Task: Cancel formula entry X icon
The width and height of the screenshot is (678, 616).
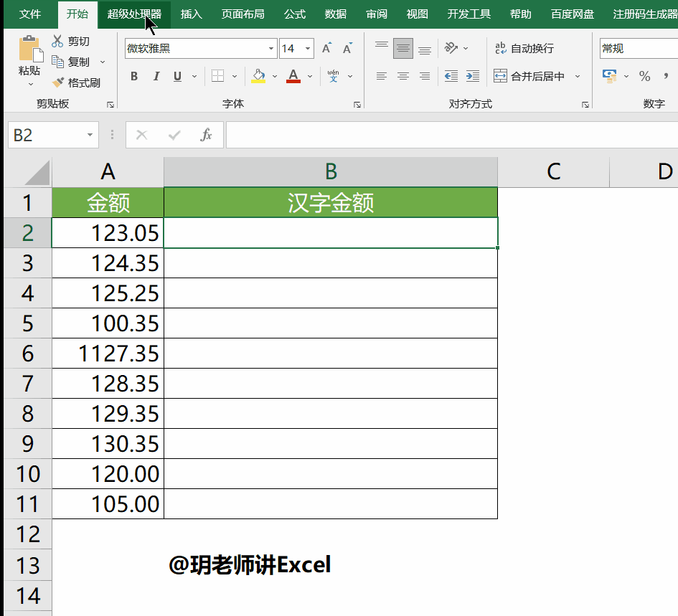Action: point(142,136)
